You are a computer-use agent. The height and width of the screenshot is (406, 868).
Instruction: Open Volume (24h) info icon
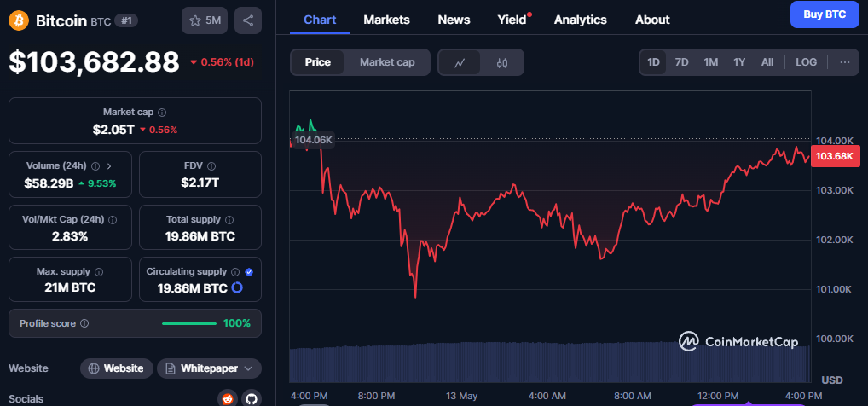tap(95, 166)
